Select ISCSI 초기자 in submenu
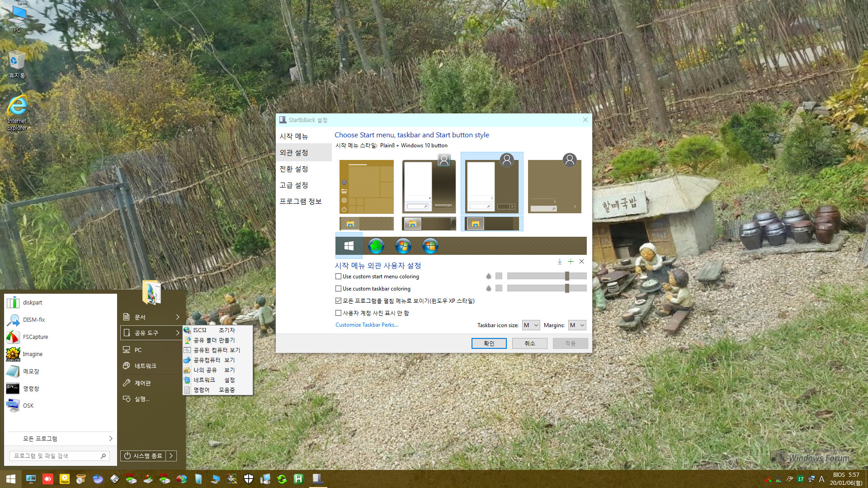The image size is (868, 488). [217, 330]
